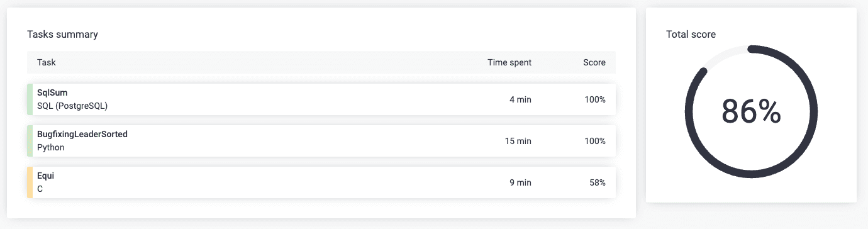Viewport: 868px width, 229px height.
Task: Open the BugfixingLeaderSorted task row
Action: coord(321,141)
